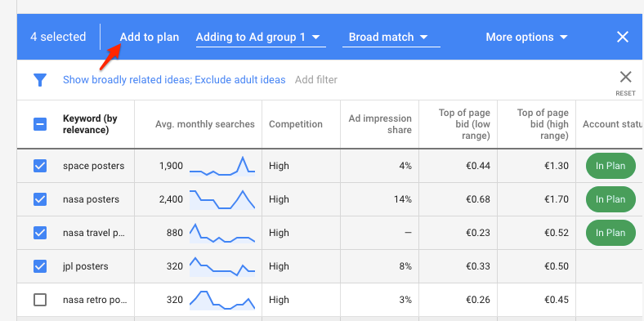Click In Plan badge for space posters
644x321 pixels.
click(x=610, y=167)
